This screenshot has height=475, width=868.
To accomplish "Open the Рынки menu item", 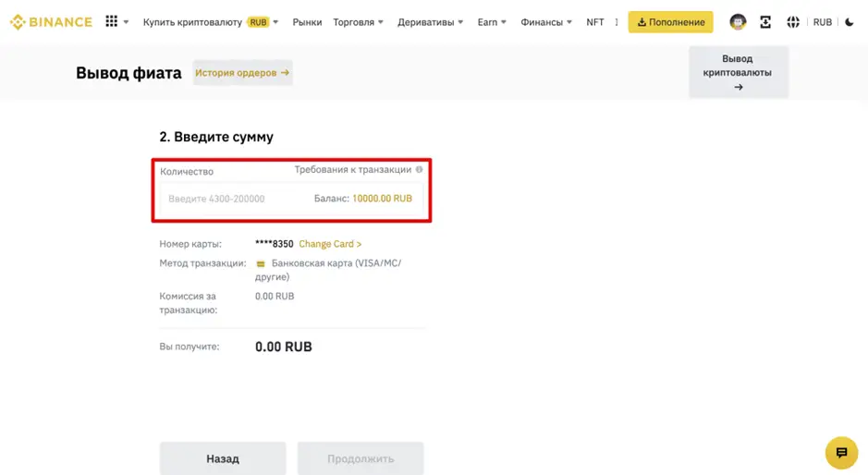I will click(x=307, y=22).
